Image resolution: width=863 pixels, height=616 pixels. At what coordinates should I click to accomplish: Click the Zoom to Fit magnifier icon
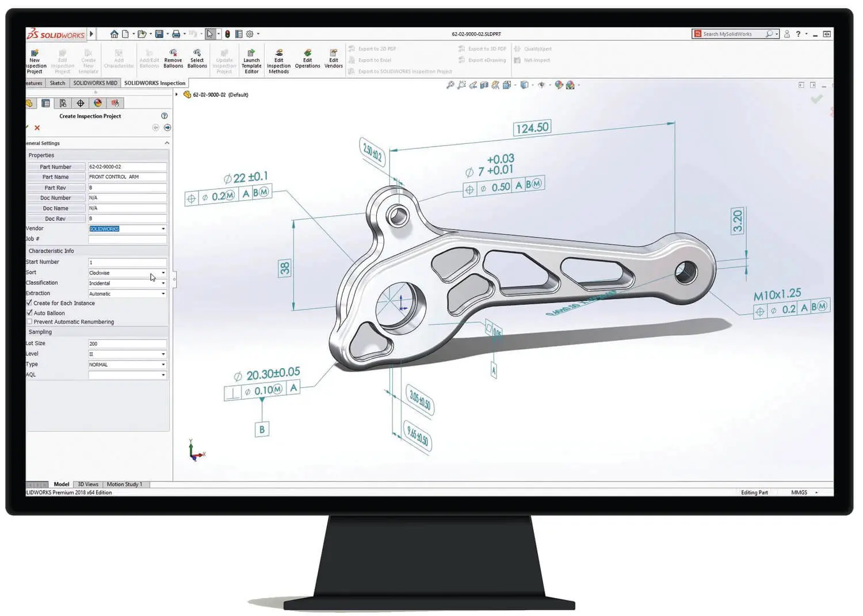coord(450,85)
